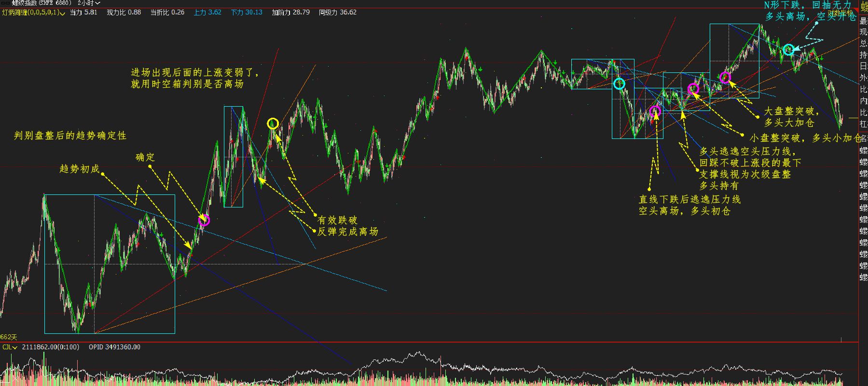The image size is (868, 386).
Task: Select magenta circle marking 直线下跌 escape point
Action: coord(654,111)
